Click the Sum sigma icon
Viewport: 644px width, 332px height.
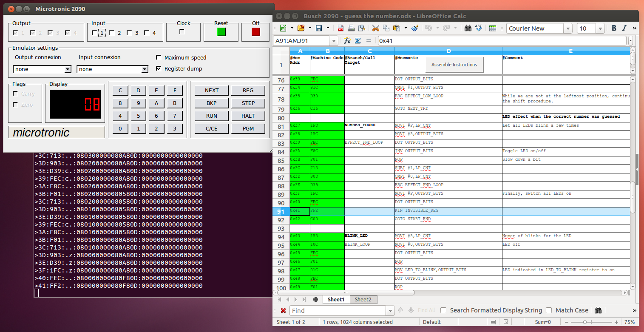357,41
